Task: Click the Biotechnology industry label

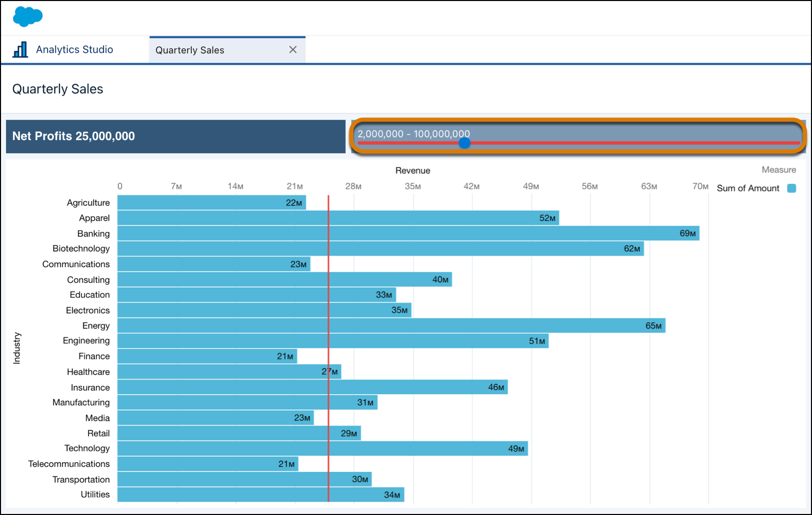Action: (x=81, y=248)
